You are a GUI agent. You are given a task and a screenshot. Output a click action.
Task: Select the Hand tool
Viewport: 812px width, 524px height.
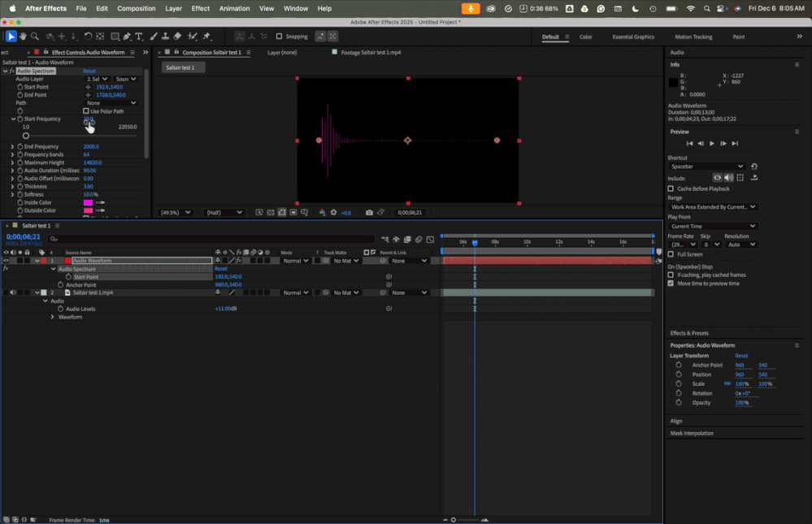[x=23, y=37]
